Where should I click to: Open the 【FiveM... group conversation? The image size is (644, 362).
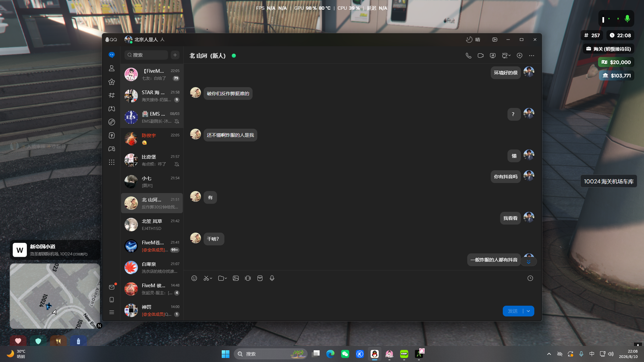tap(152, 74)
